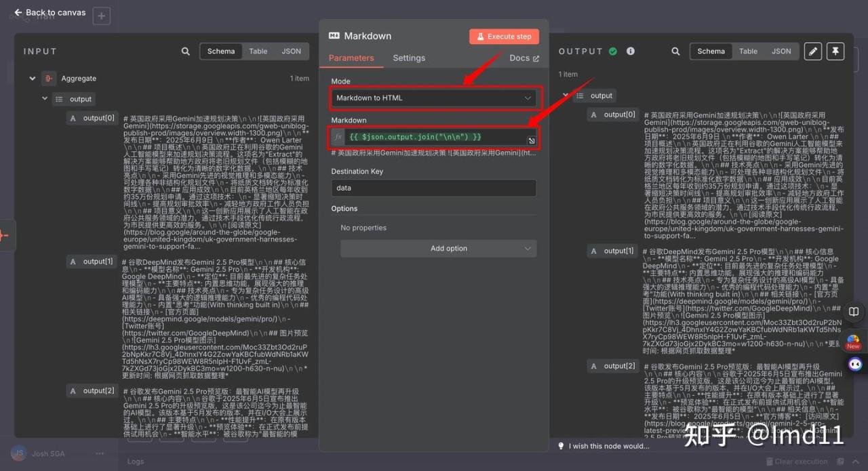Open the Settings tab
Viewport: 868px width, 471px height.
tap(409, 58)
